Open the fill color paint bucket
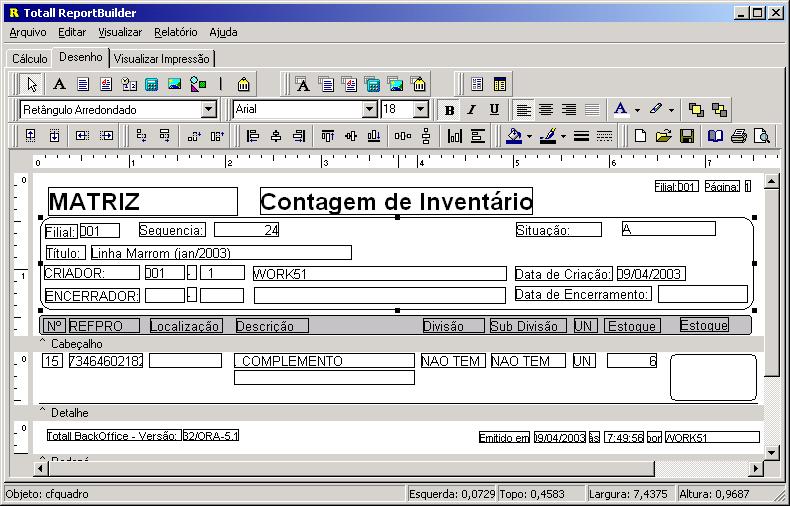The image size is (790, 506). pos(514,136)
